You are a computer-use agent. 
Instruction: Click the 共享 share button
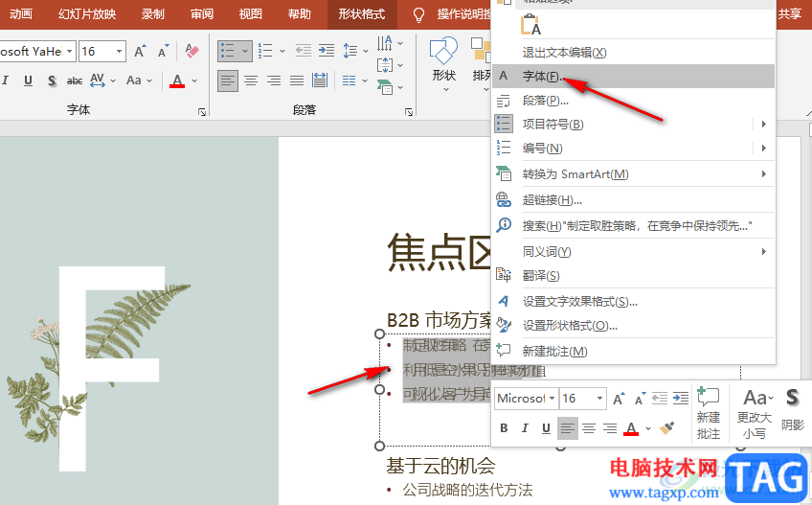coord(790,14)
